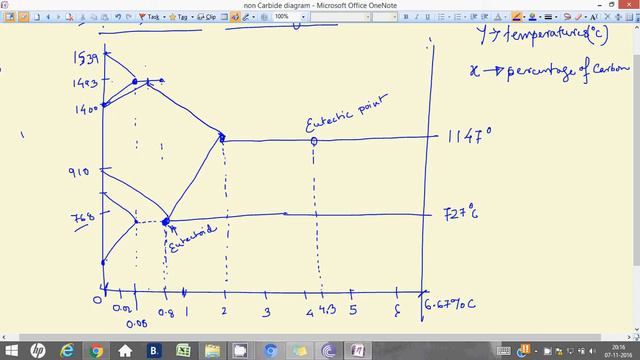
Task: Select the Pen tool icon
Action: [x=246, y=17]
